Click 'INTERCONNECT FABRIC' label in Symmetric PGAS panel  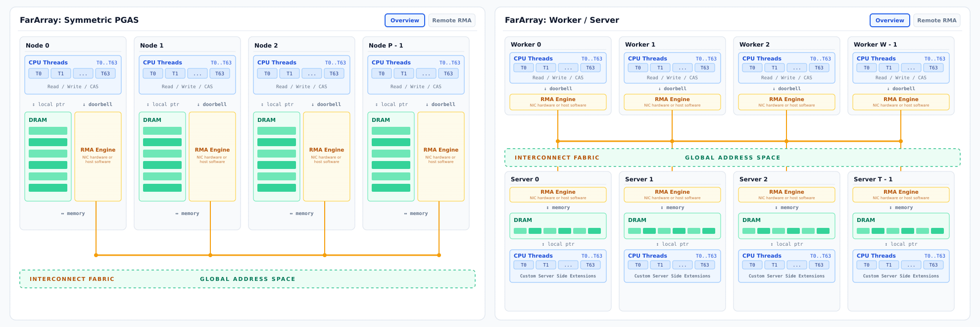coord(72,279)
